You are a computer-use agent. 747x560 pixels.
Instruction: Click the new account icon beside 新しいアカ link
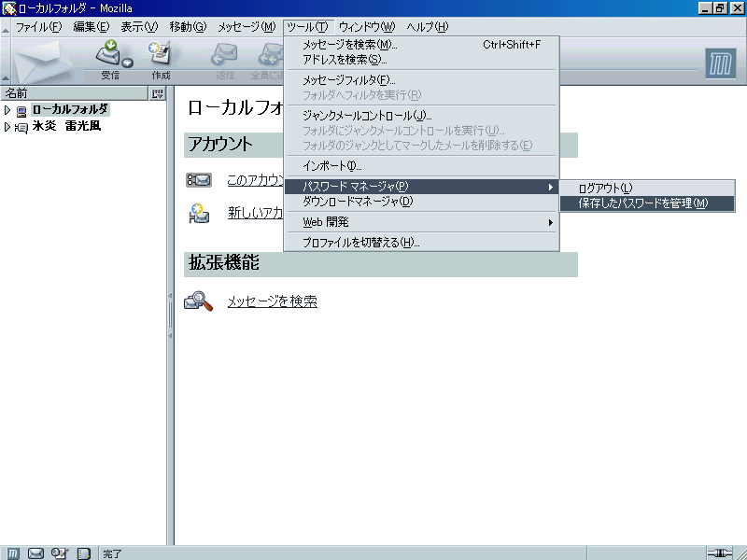pos(198,214)
